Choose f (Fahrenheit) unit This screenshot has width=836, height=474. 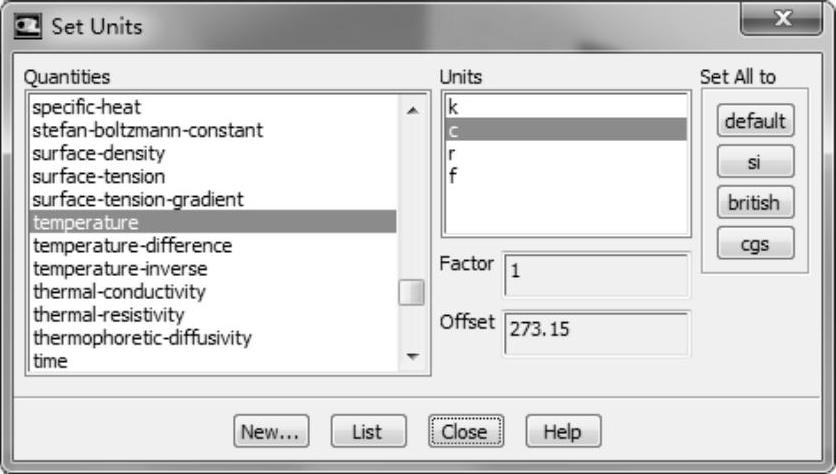pyautogui.click(x=453, y=176)
